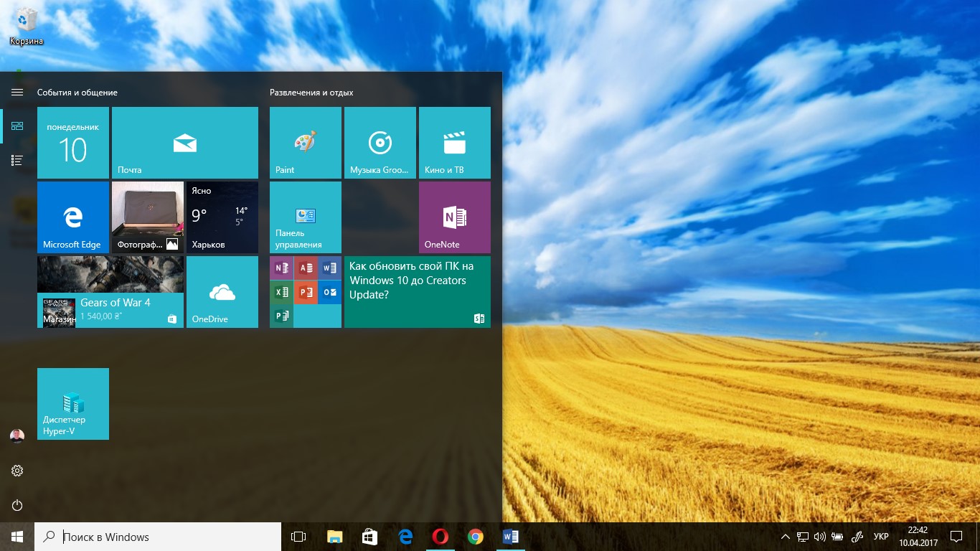Click the "Развлечения и отдых" group header
The image size is (980, 551).
pos(311,93)
